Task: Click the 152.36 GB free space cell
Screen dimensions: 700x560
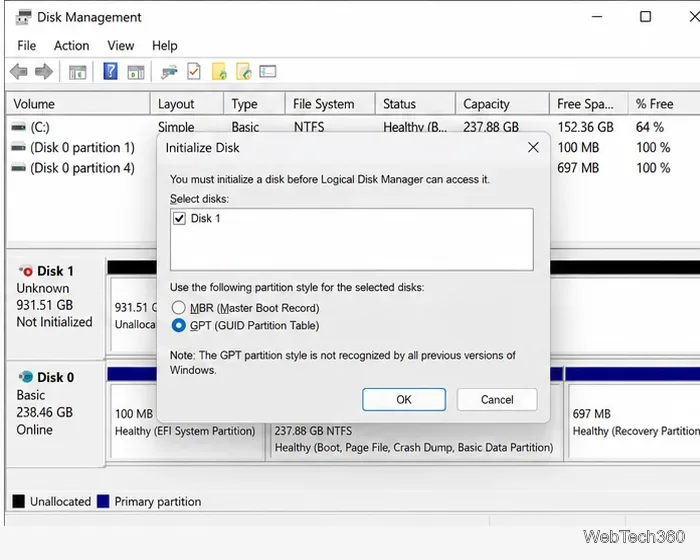Action: click(585, 127)
